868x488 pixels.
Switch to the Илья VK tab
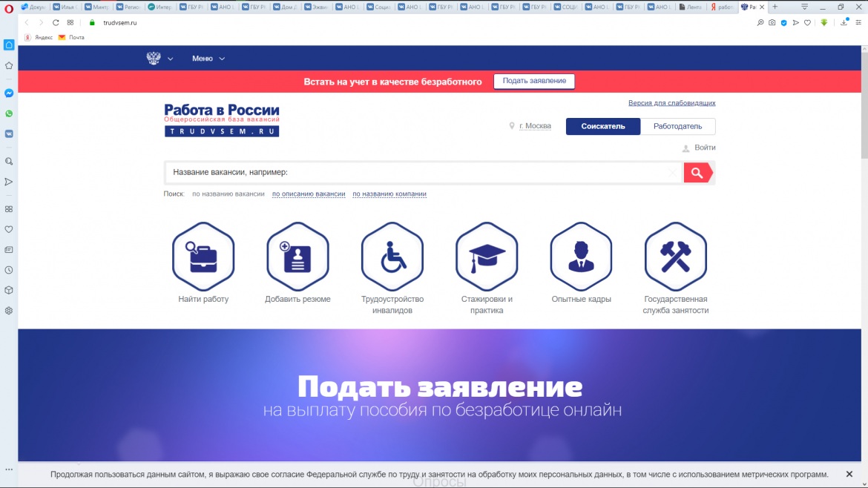65,7
